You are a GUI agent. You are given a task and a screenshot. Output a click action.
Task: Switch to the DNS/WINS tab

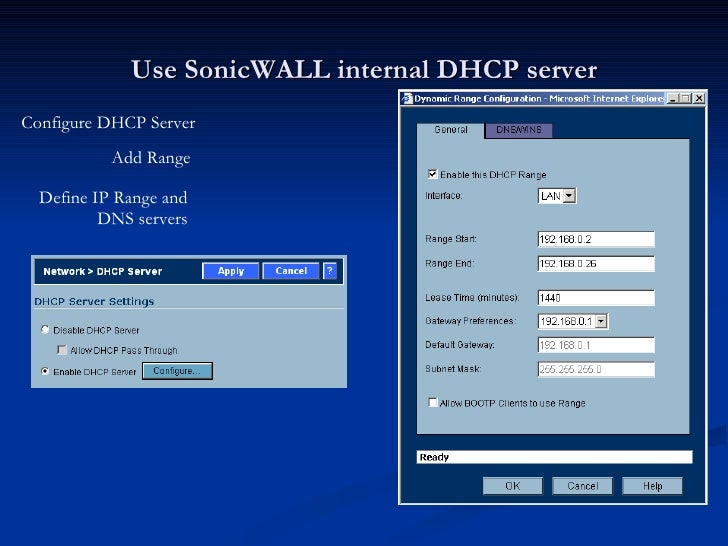click(519, 130)
